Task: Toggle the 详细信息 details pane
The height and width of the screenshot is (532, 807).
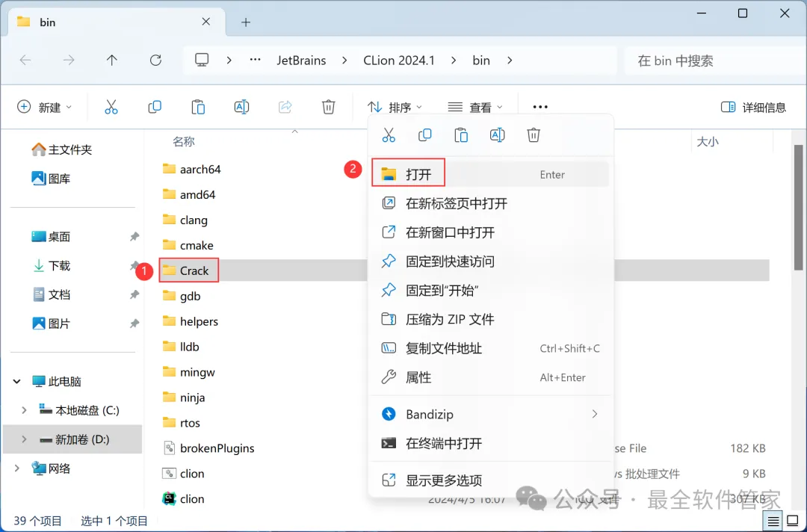Action: (753, 107)
